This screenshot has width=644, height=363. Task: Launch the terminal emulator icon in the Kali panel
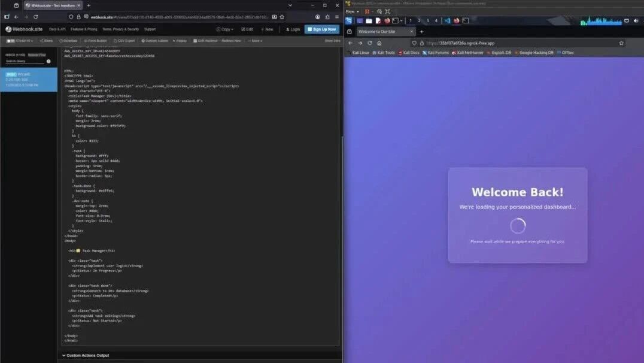coord(395,20)
